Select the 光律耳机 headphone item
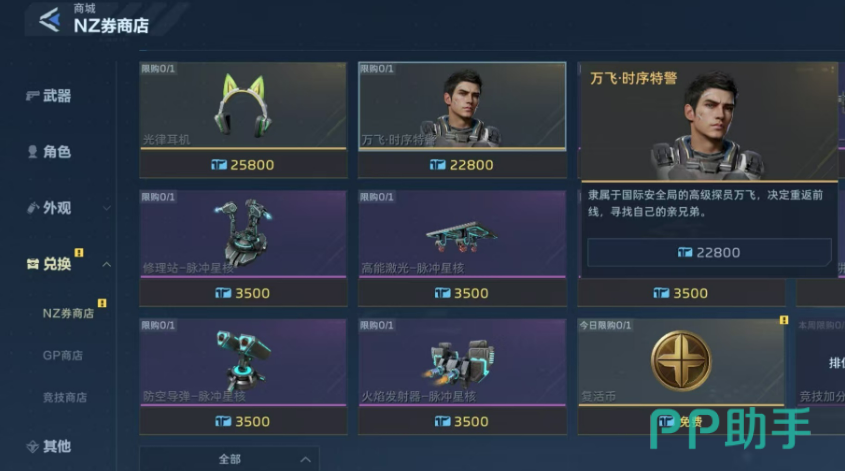The height and width of the screenshot is (471, 845). 243,106
